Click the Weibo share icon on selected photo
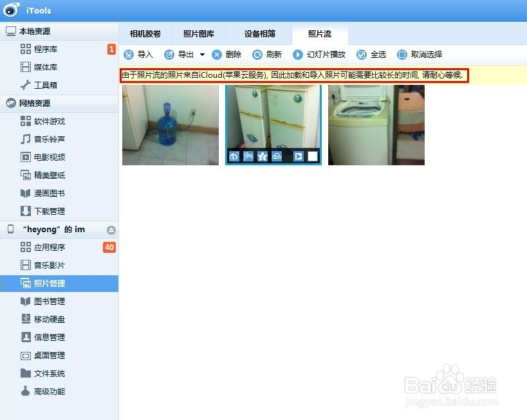 (x=234, y=156)
